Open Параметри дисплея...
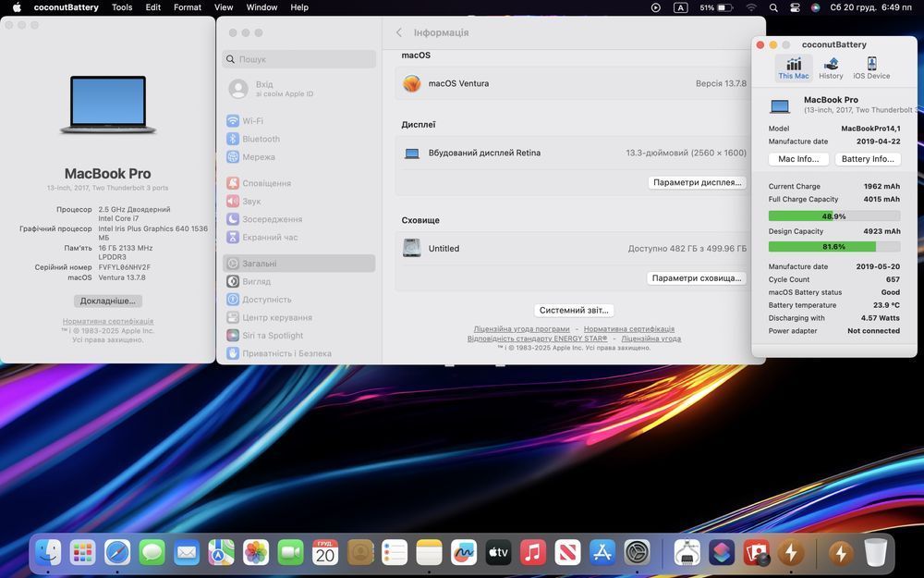 click(697, 183)
